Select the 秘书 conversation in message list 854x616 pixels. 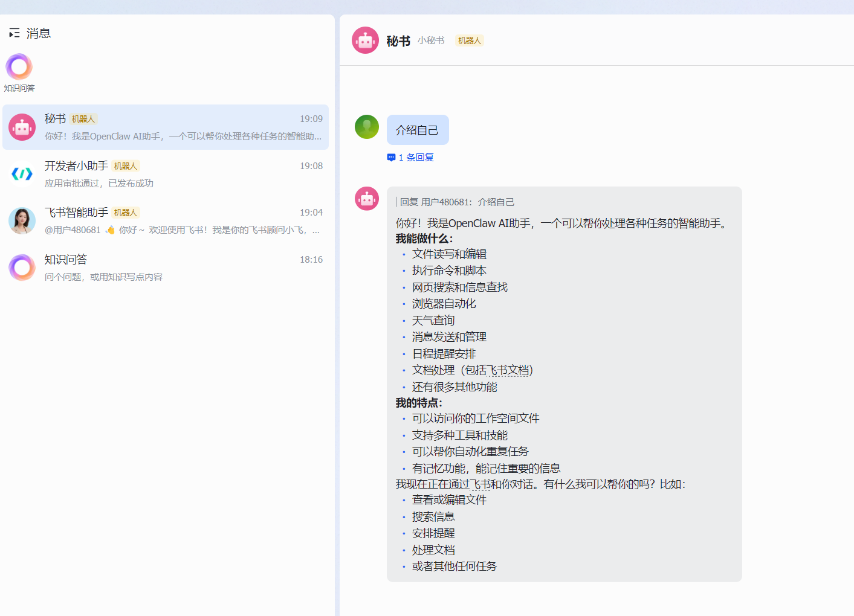click(x=181, y=127)
